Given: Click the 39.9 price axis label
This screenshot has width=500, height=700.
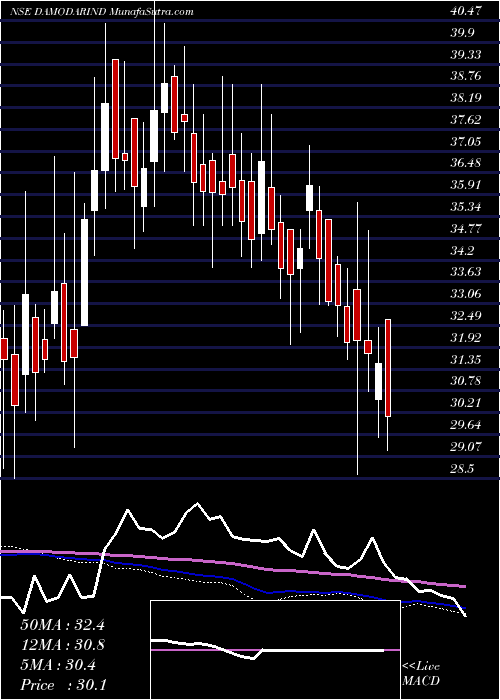Looking at the screenshot, I should pyautogui.click(x=463, y=33).
